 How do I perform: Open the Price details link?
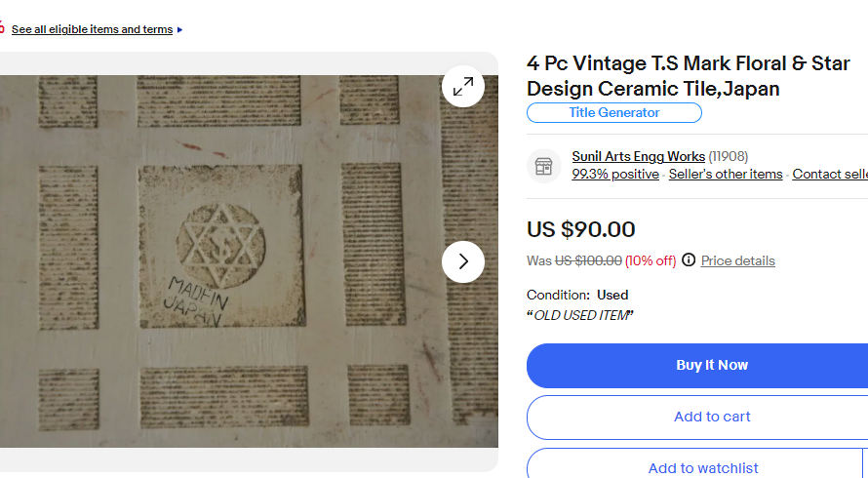[738, 260]
